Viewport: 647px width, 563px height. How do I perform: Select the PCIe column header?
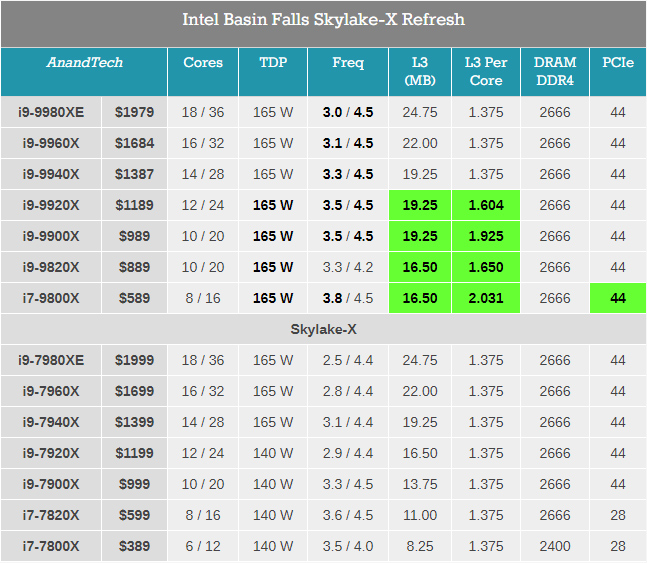pyautogui.click(x=617, y=62)
